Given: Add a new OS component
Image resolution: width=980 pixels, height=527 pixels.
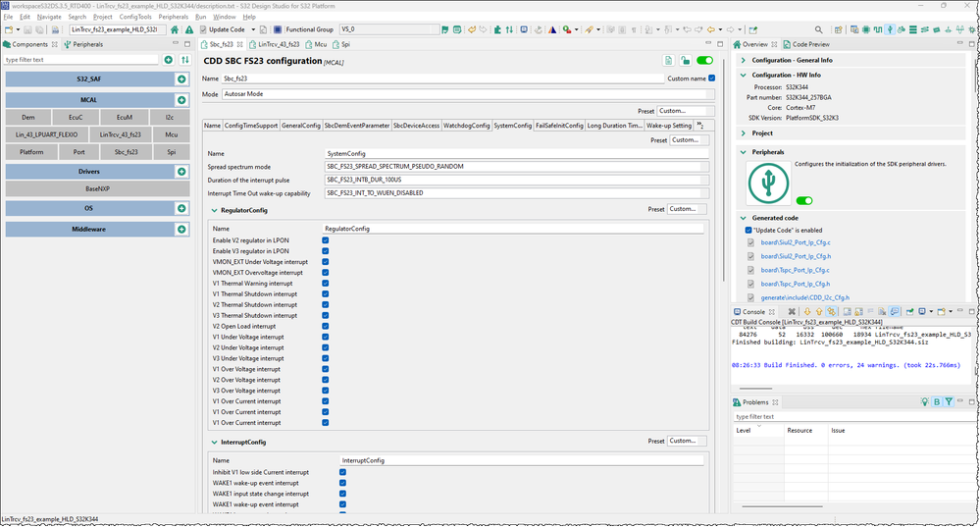Looking at the screenshot, I should pyautogui.click(x=181, y=208).
